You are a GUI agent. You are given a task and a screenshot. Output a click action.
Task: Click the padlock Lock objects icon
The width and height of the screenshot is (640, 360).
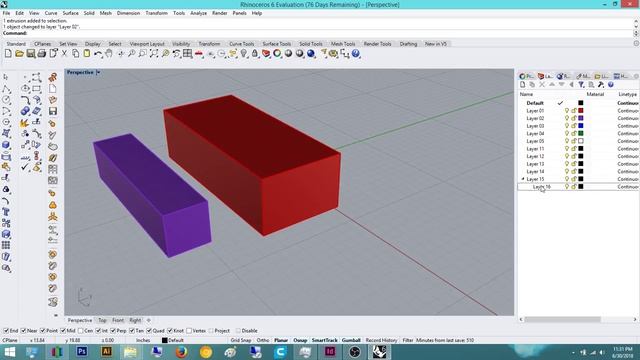pyautogui.click(x=255, y=53)
